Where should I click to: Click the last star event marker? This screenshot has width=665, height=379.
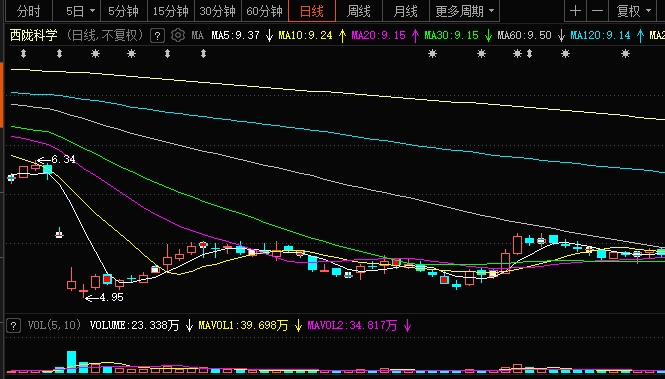pos(626,54)
